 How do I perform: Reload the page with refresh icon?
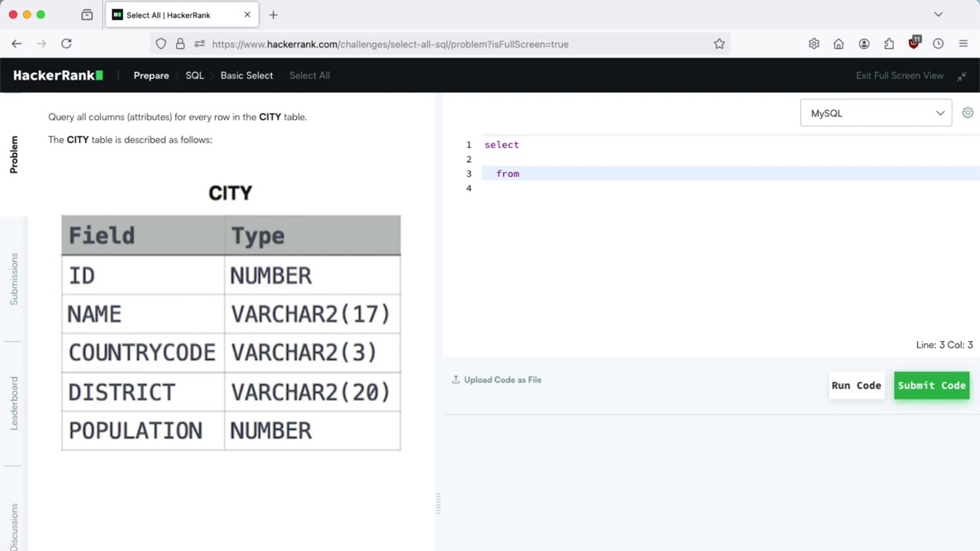click(67, 44)
